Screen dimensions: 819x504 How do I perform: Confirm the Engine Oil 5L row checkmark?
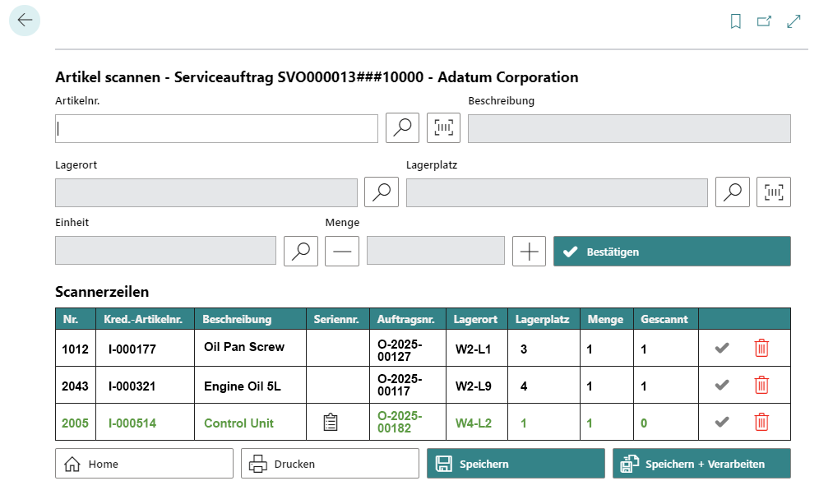click(722, 385)
